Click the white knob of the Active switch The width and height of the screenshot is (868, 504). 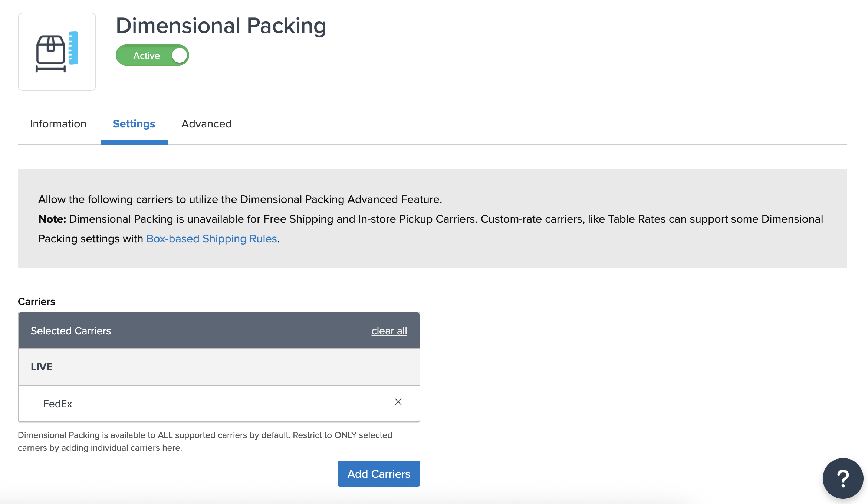(180, 56)
